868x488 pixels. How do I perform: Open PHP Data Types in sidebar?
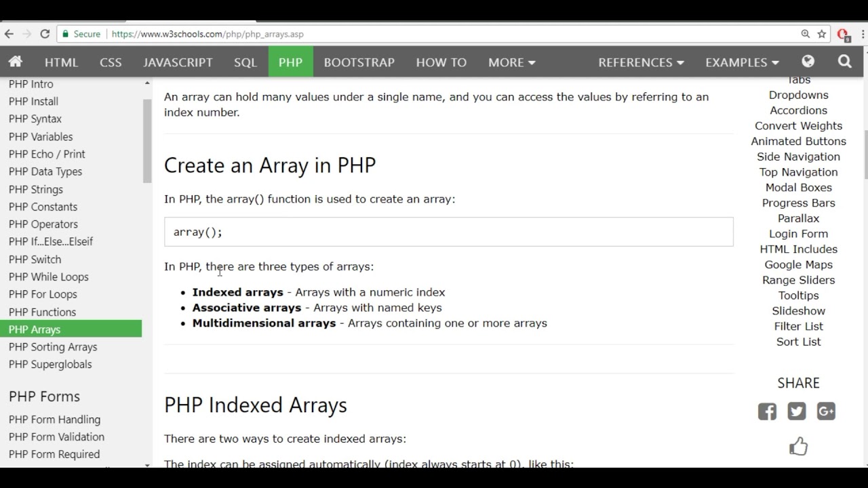pyautogui.click(x=45, y=171)
